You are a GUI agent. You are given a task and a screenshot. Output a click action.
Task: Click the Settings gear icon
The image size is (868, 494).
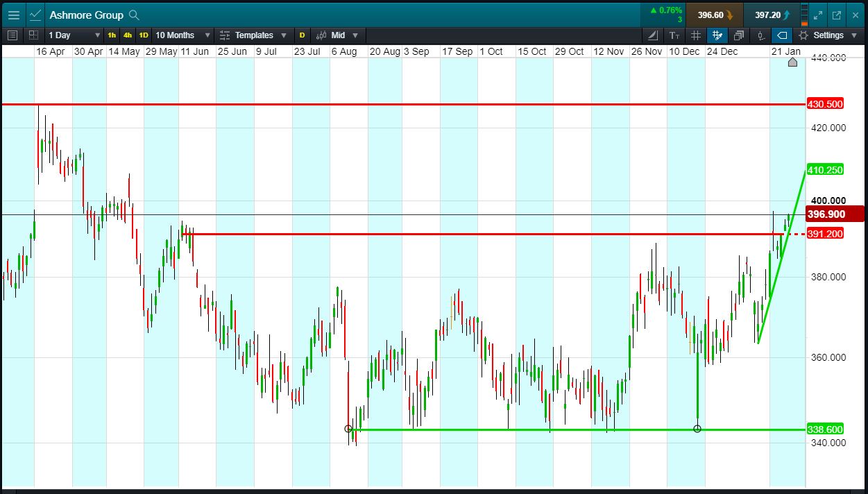coord(803,35)
